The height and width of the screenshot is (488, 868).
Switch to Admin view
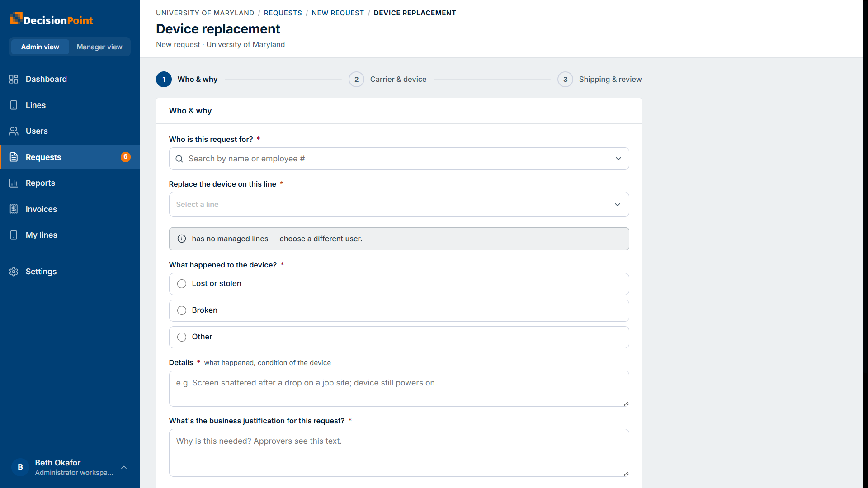pos(40,47)
